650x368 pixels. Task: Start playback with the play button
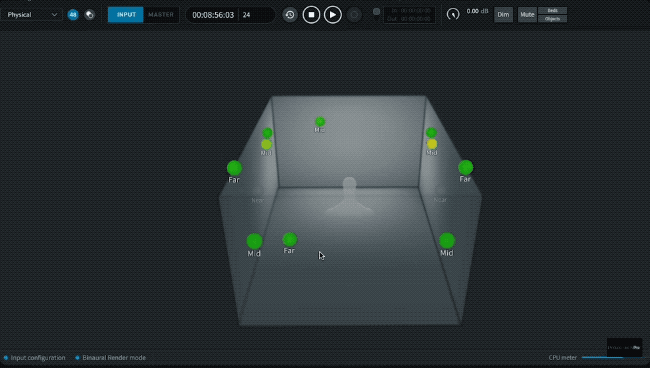click(332, 15)
